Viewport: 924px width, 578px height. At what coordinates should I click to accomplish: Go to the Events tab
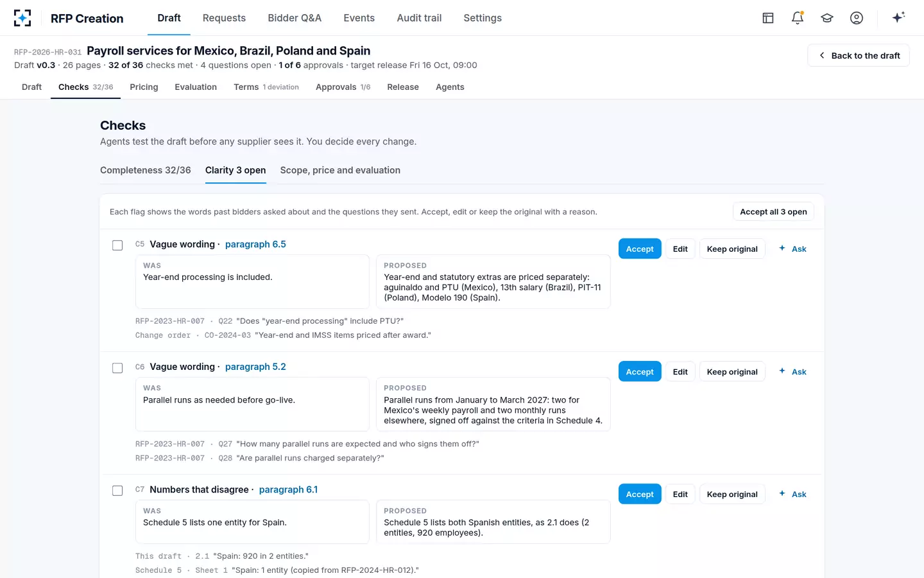(359, 18)
